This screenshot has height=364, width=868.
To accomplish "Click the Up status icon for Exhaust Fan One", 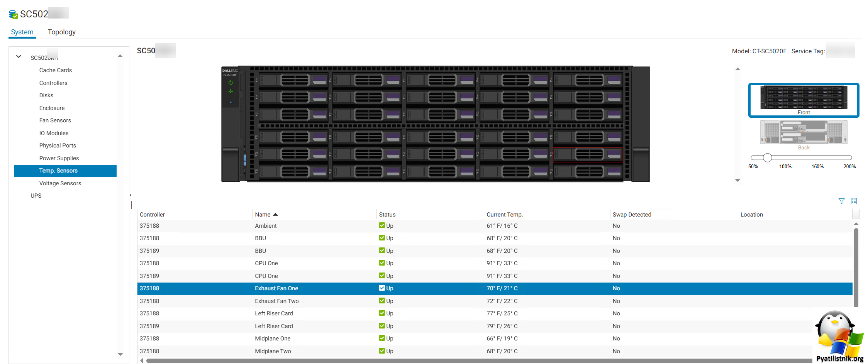I will pos(382,288).
